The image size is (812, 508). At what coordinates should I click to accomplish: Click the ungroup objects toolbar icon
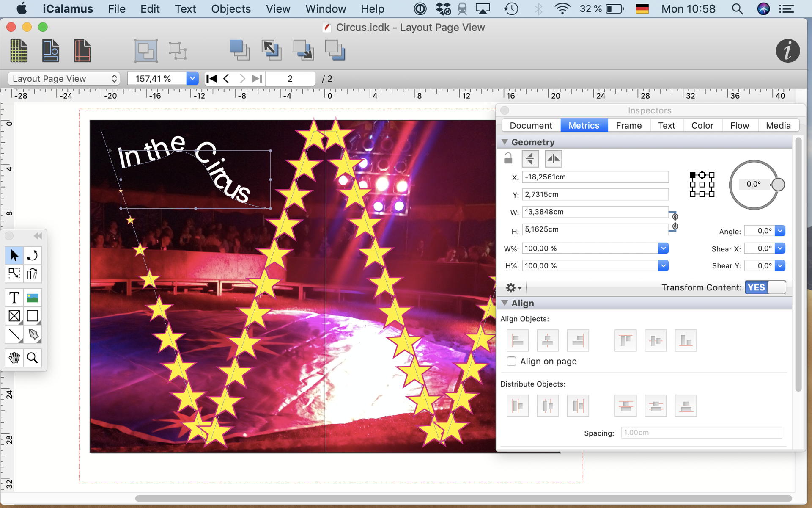coord(178,51)
